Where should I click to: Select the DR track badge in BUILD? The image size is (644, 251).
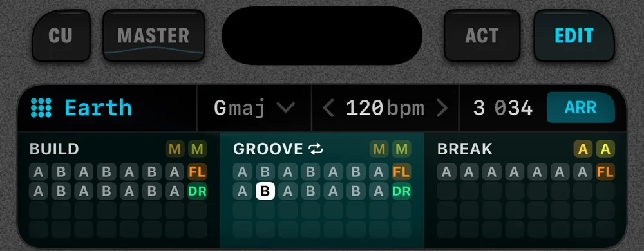coord(197,191)
